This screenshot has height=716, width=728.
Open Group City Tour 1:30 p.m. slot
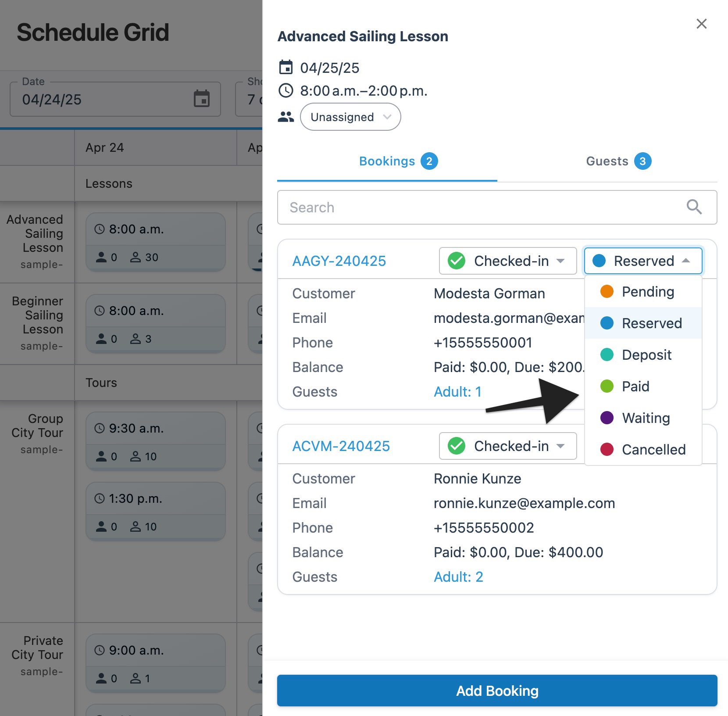coord(156,511)
